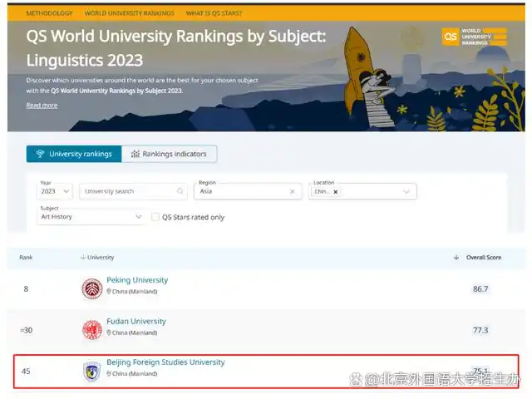Open Peking University link
This screenshot has height=399, width=532.
[x=137, y=280]
